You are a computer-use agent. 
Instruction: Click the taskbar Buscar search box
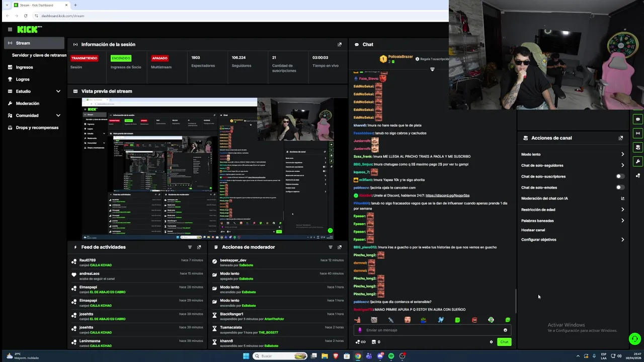pyautogui.click(x=280, y=356)
